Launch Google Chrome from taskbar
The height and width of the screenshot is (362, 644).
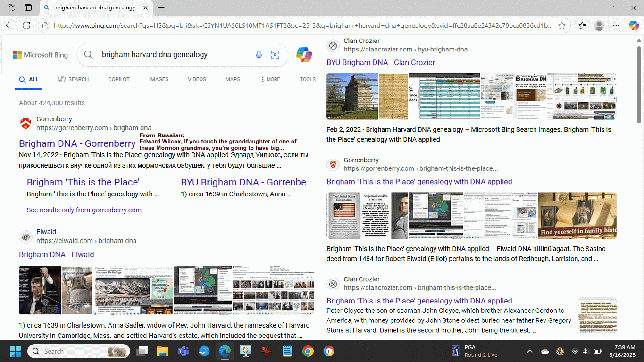click(x=308, y=351)
